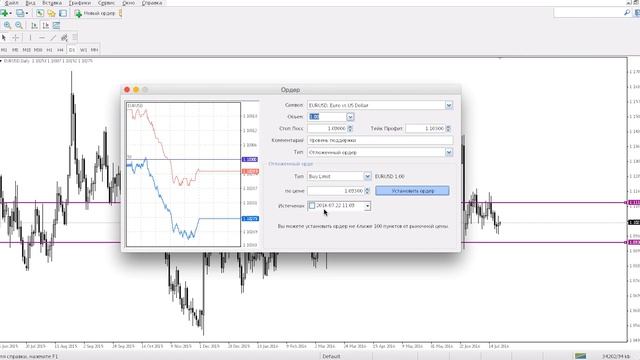Close the Order dialog with red button
The height and width of the screenshot is (360, 640).
127,89
